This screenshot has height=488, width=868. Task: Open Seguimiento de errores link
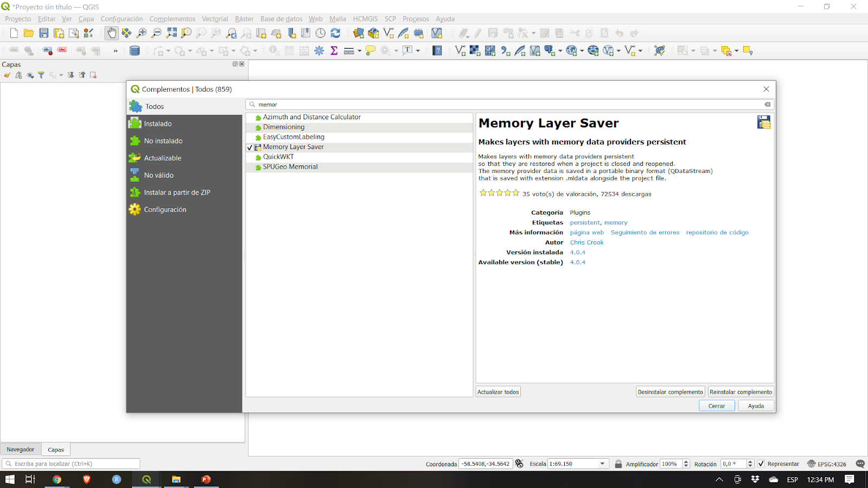click(645, 233)
